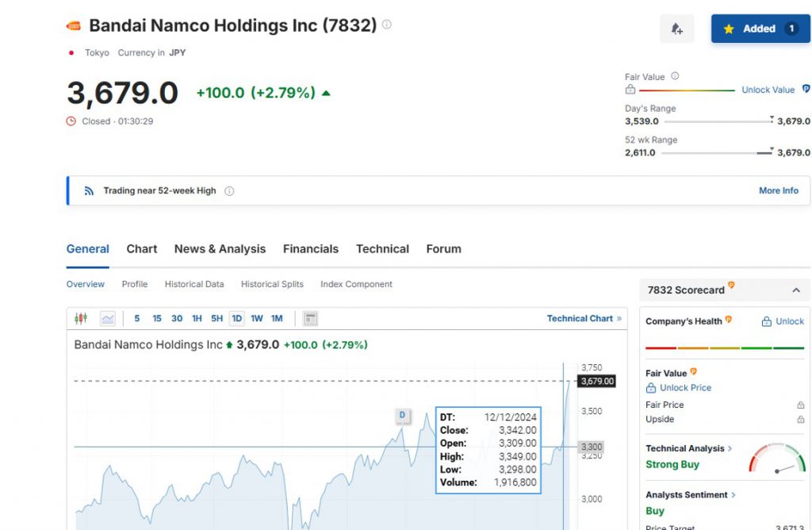The image size is (812, 530).
Task: Select the 15-minute chart interval
Action: (x=157, y=319)
